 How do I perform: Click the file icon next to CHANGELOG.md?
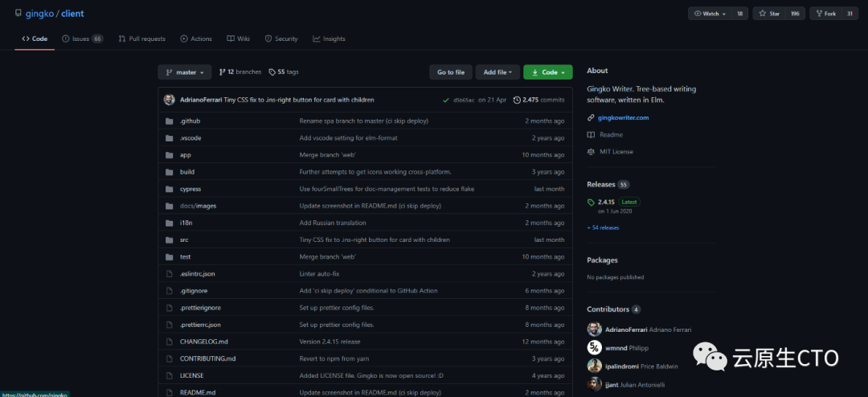[x=170, y=342]
